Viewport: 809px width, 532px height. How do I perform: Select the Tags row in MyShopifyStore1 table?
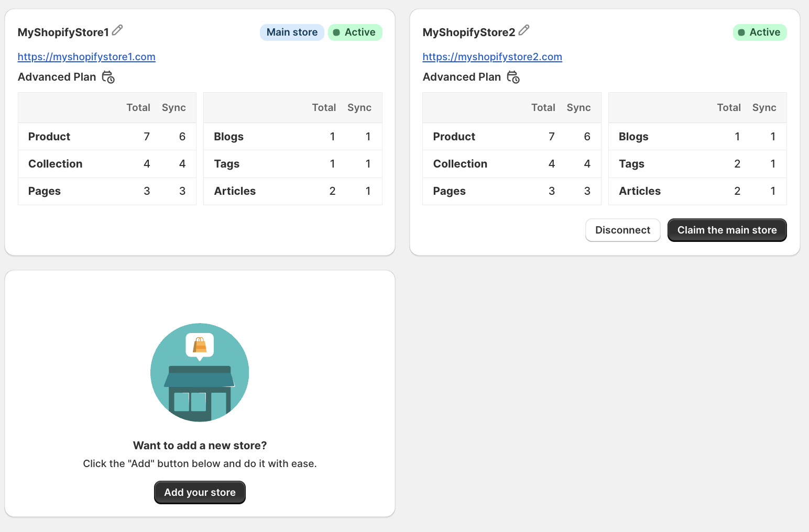click(x=292, y=163)
